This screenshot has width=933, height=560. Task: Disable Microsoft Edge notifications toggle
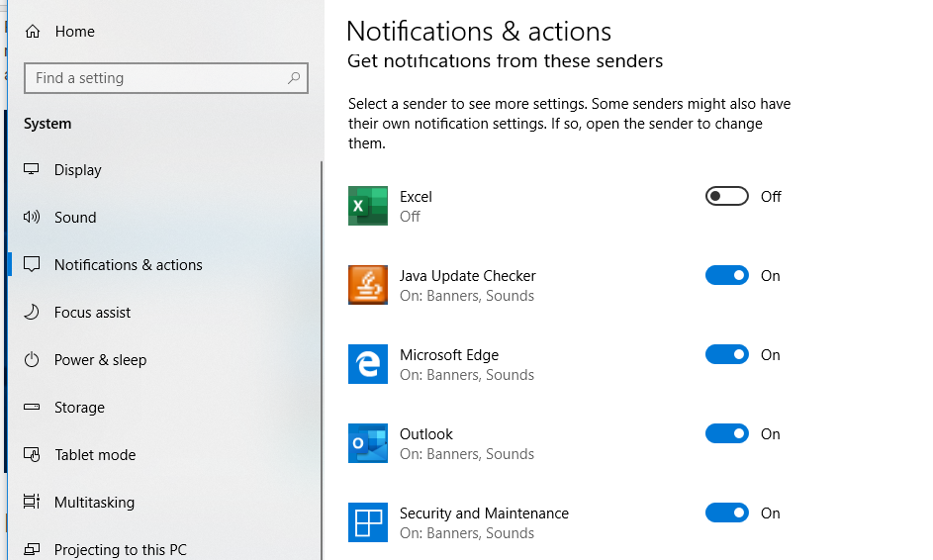pyautogui.click(x=727, y=354)
